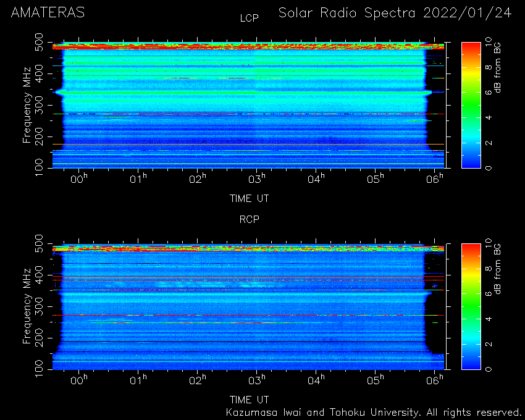The width and height of the screenshot is (525, 420).
Task: Click 03h time label under LCP plot
Action: point(257,178)
